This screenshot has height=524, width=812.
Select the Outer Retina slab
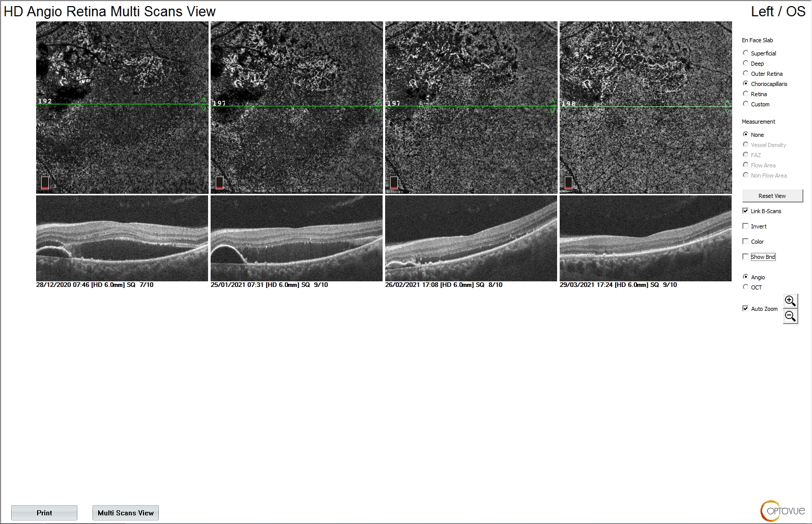746,73
